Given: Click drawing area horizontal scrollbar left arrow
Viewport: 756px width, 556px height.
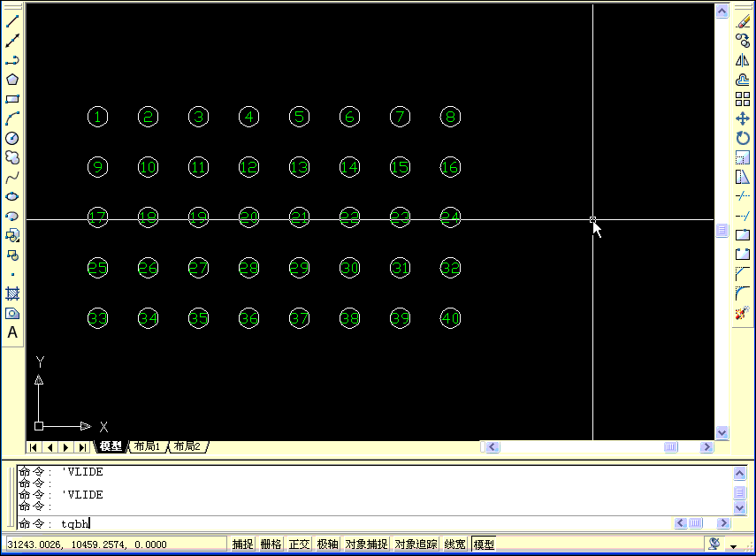Looking at the screenshot, I should pyautogui.click(x=493, y=447).
